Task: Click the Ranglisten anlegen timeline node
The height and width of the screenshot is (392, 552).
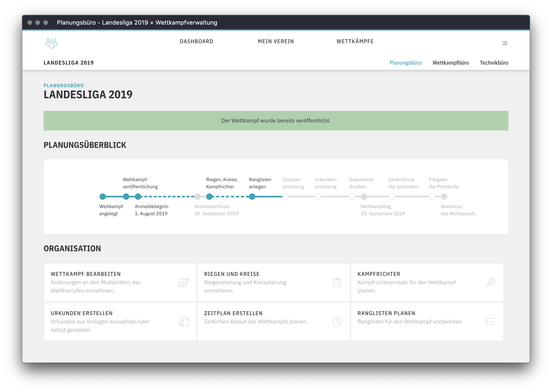Action: pyautogui.click(x=252, y=197)
